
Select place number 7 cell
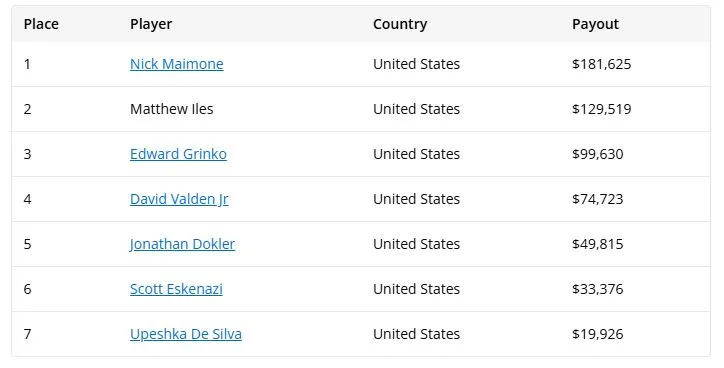click(27, 334)
